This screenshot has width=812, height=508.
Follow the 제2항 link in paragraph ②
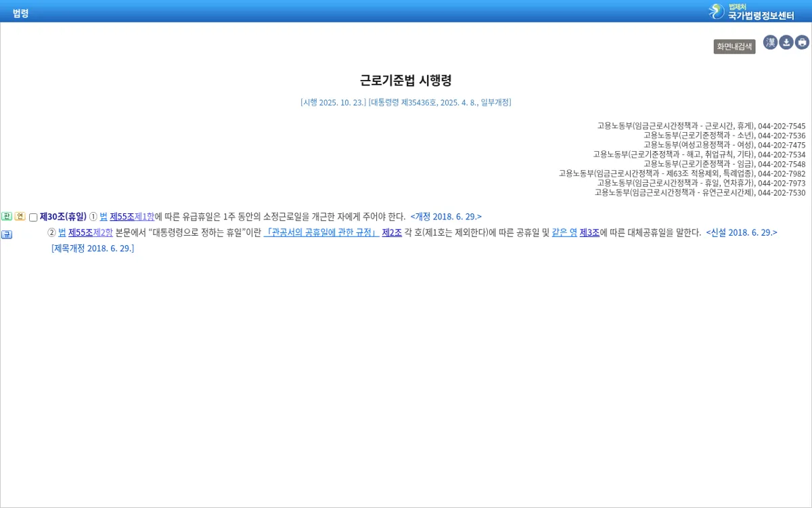coord(103,232)
